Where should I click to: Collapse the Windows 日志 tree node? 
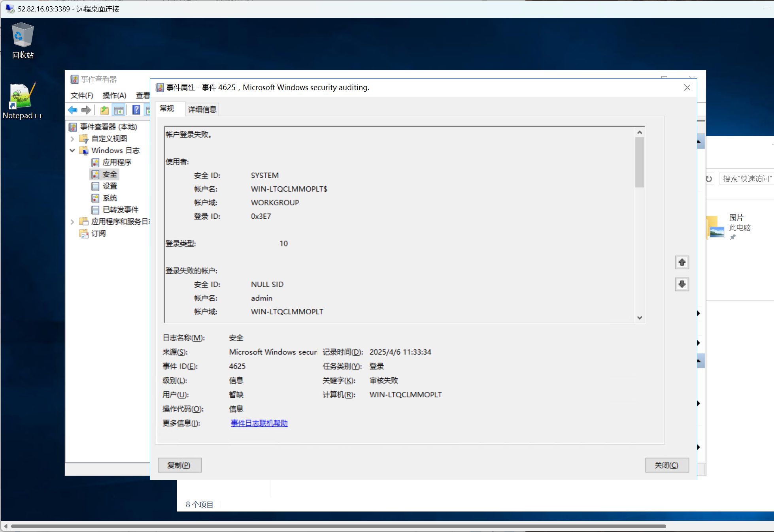click(x=72, y=150)
